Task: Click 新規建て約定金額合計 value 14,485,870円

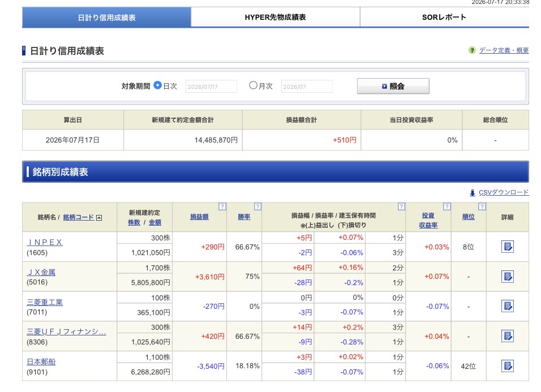Action: click(216, 140)
